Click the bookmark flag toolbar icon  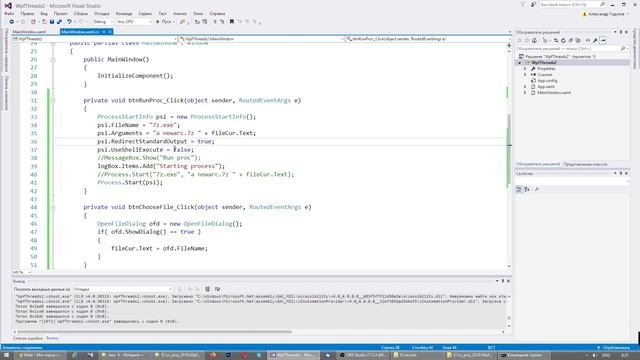tap(231, 22)
